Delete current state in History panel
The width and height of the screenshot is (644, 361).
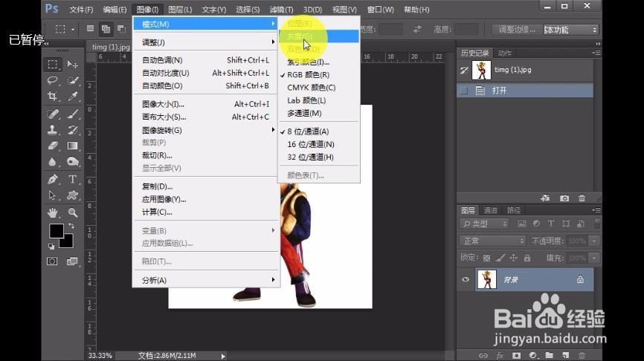pos(582,198)
